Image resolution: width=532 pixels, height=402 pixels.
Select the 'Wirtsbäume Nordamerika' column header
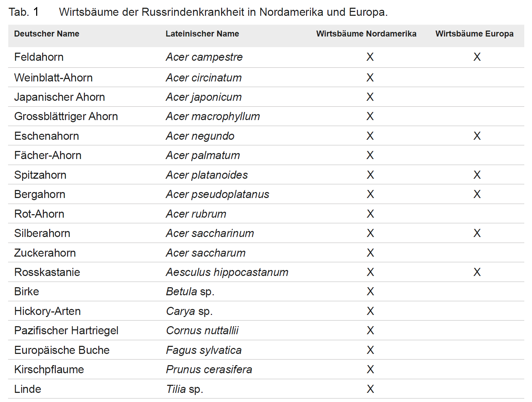pos(366,34)
